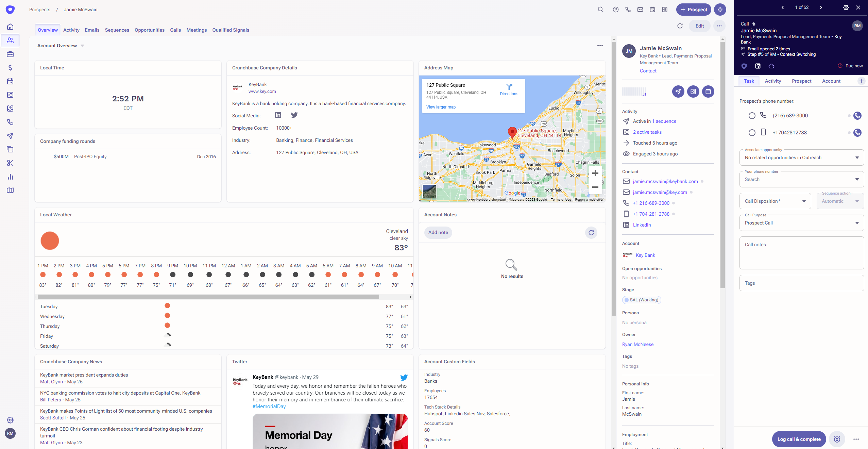Click the snooze task clock icon
The image size is (868, 449).
(x=837, y=439)
